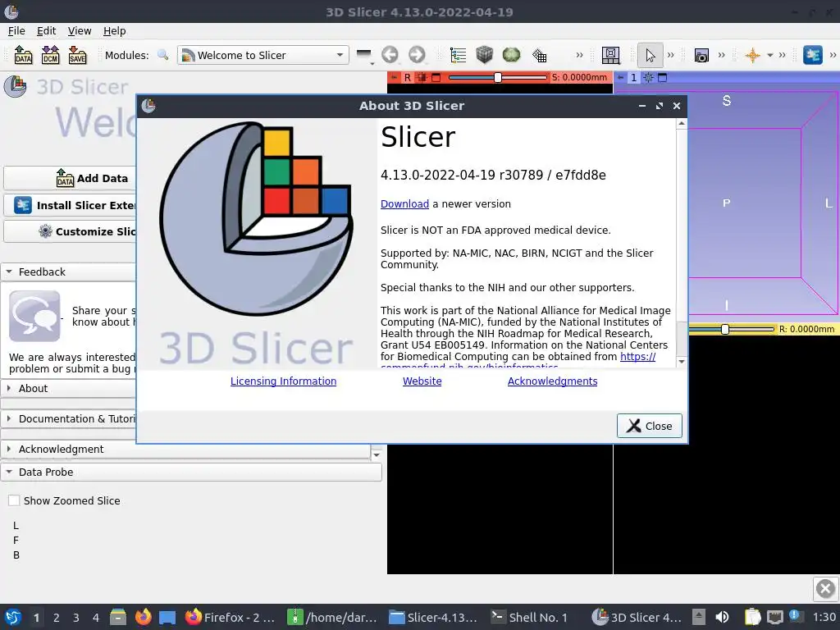The width and height of the screenshot is (840, 630).
Task: Open the Acknowledgments link in dialog
Action: 552,381
